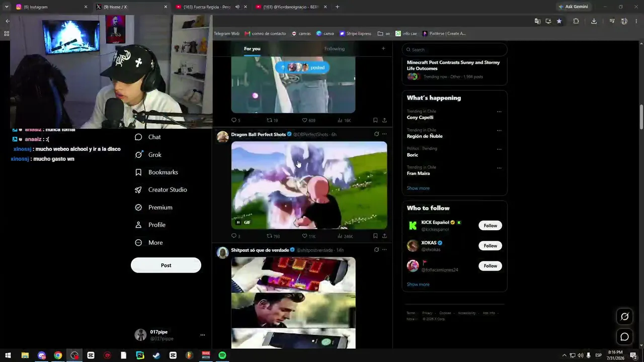Open options for Boric trend
Viewport: 644px width, 362px height.
click(499, 149)
